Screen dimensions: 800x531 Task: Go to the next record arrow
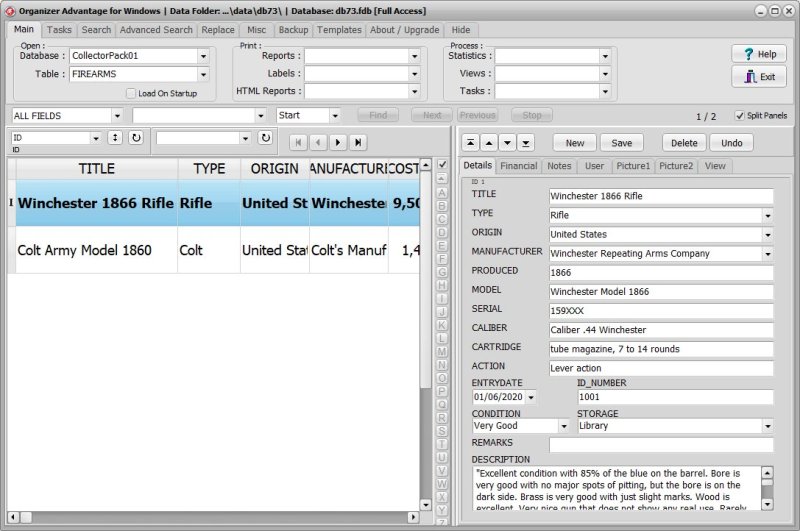tap(338, 143)
